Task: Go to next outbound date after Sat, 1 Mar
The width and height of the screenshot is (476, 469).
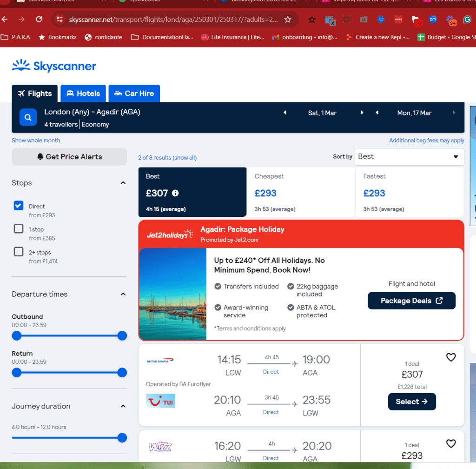Action: point(362,113)
